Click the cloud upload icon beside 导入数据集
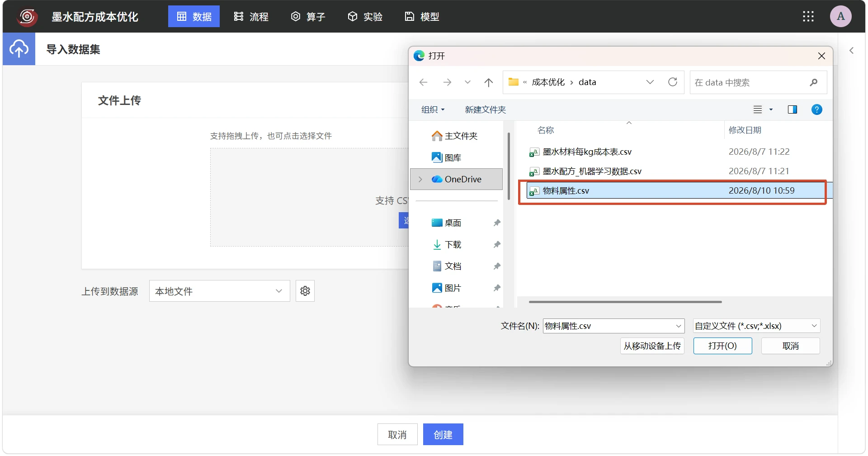Viewport: 868px width, 456px height. pos(19,49)
